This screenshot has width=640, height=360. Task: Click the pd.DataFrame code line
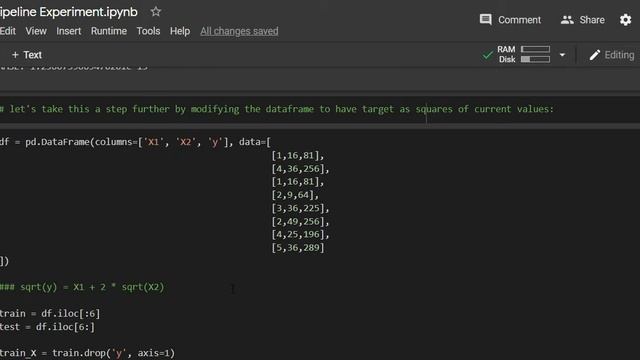pos(135,142)
